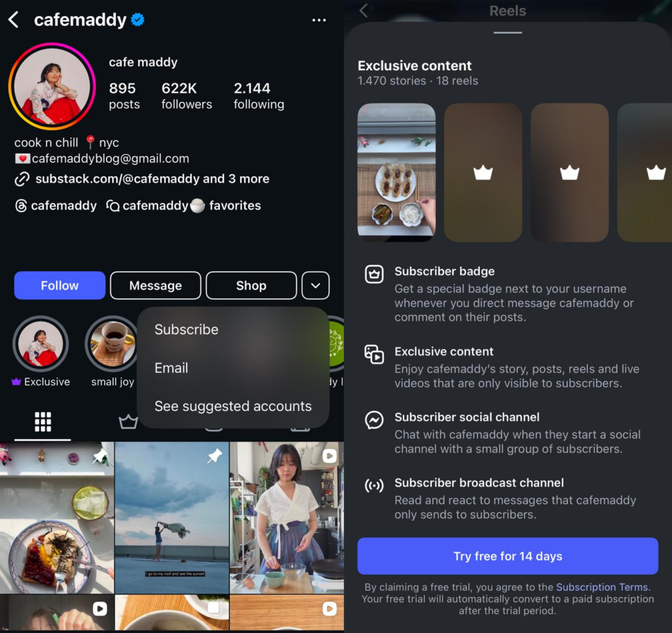The height and width of the screenshot is (633, 672).
Task: Tap the crown icon on third locked reel
Action: tap(570, 173)
